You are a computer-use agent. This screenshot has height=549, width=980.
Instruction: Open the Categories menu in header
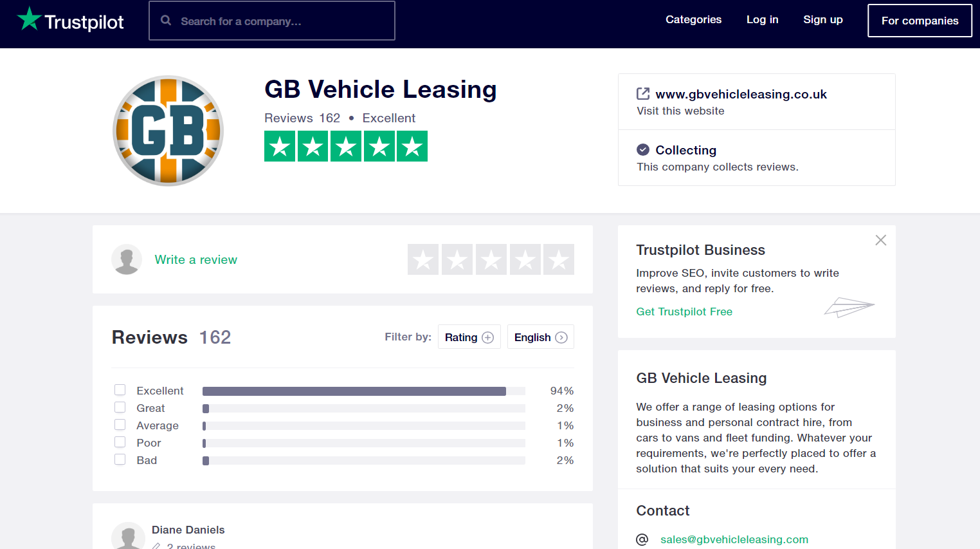tap(693, 20)
